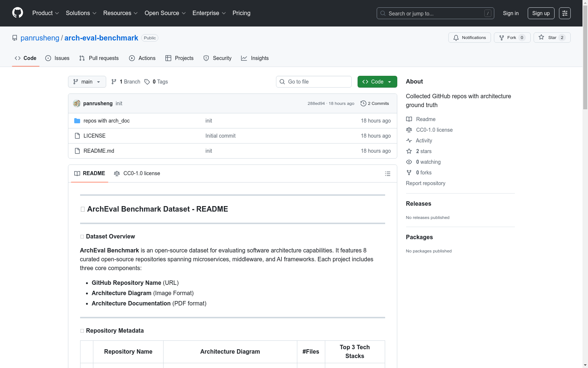The image size is (588, 368).
Task: Click the page vertical scrollbar
Action: 585,184
